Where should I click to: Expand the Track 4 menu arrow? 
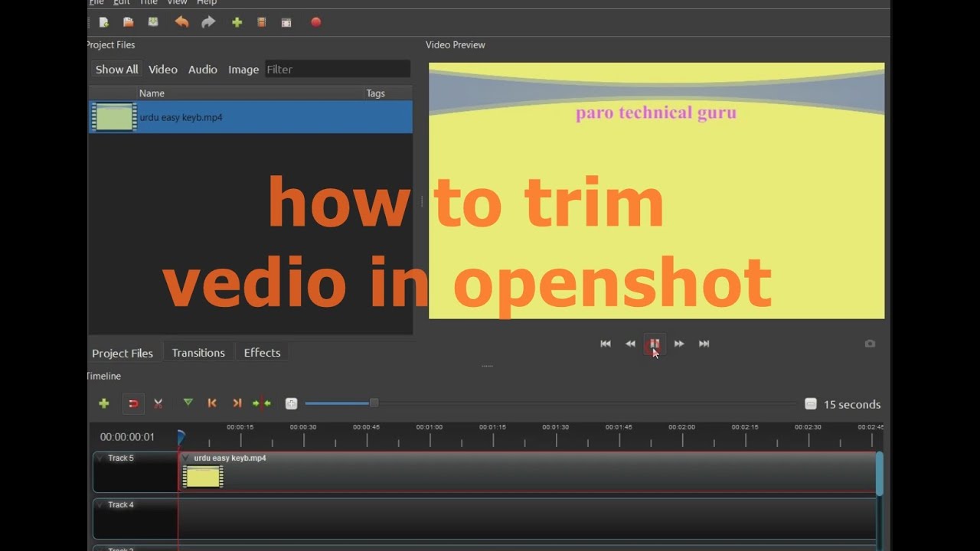pyautogui.click(x=100, y=505)
